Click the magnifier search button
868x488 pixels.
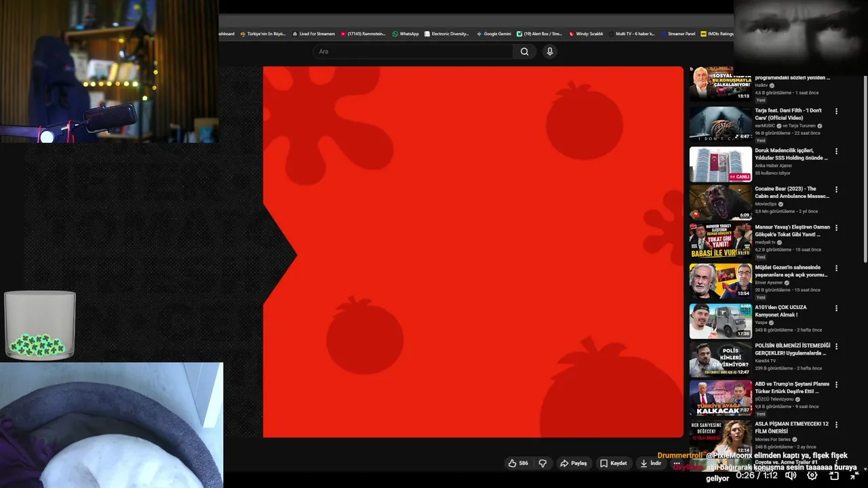pyautogui.click(x=524, y=52)
